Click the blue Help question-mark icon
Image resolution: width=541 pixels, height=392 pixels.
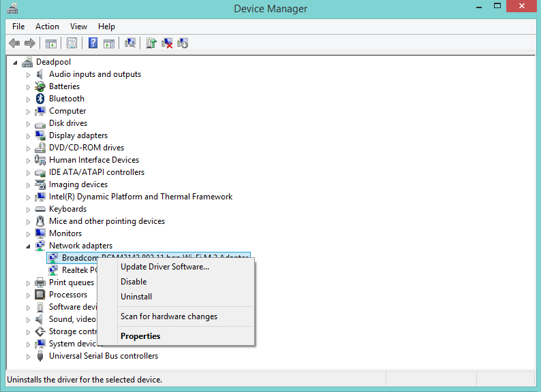pyautogui.click(x=93, y=43)
